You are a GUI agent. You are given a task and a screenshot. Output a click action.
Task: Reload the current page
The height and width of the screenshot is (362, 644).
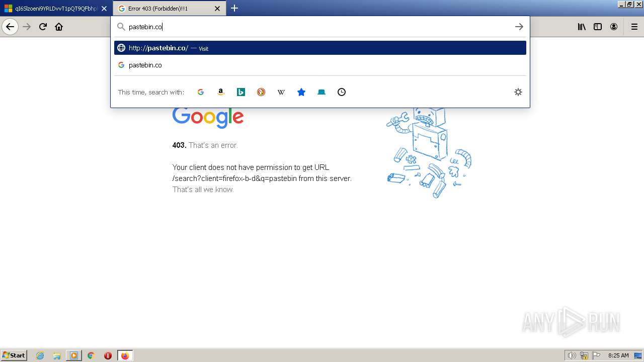[43, 27]
